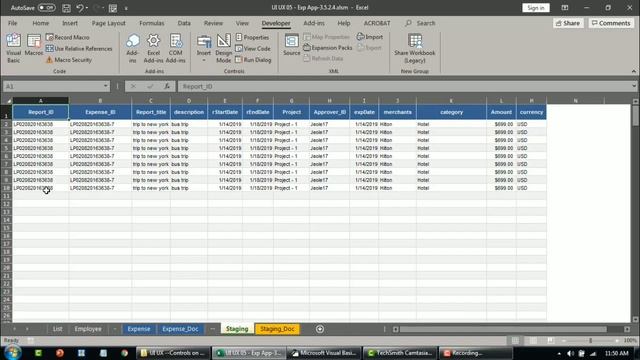Click the Select All corner
This screenshot has height=360, width=640.
[7, 100]
